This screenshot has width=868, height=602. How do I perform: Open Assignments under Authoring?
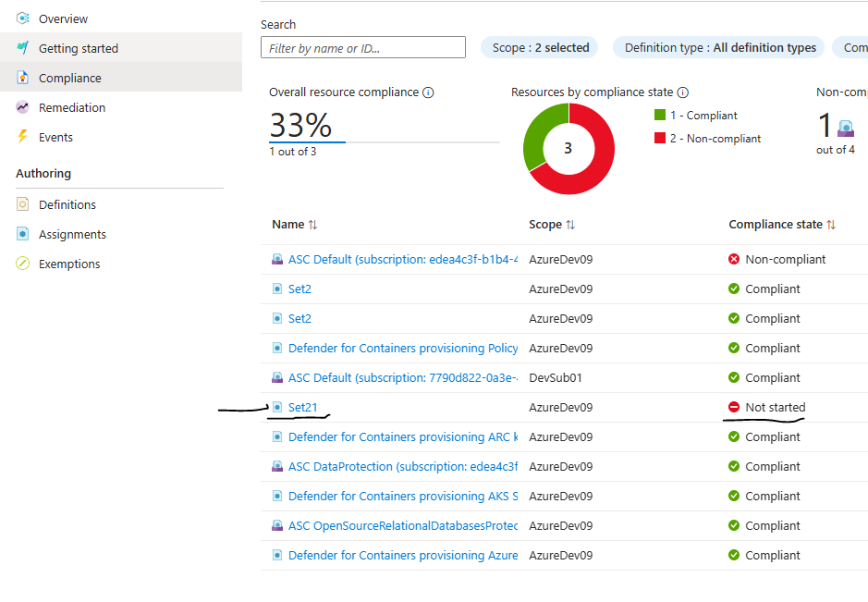coord(72,234)
